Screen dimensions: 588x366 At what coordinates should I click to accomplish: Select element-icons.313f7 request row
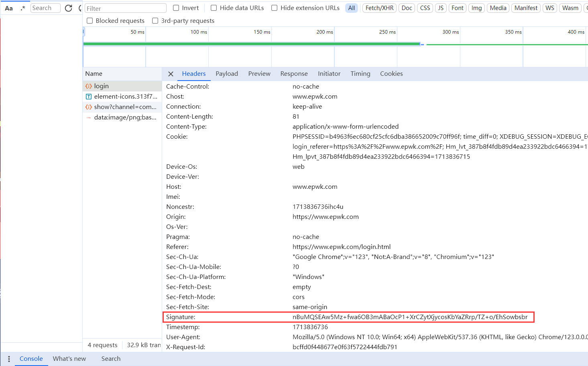click(122, 97)
